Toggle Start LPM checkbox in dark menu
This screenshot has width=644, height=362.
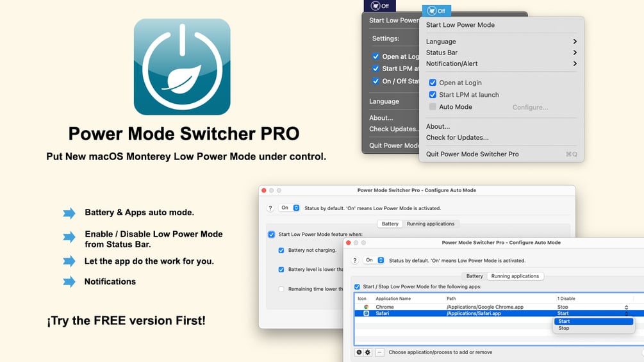(376, 69)
